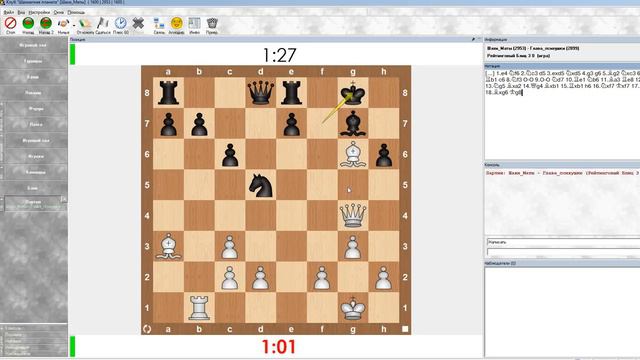The height and width of the screenshot is (360, 640).
Task: Select the white bishop on a3
Action: [168, 246]
